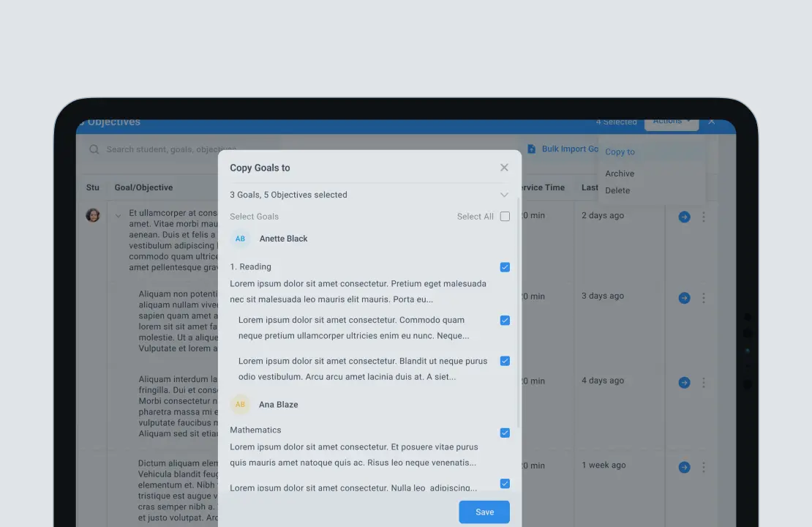Click the 2 days ago cell
This screenshot has width=812, height=527.
click(602, 216)
